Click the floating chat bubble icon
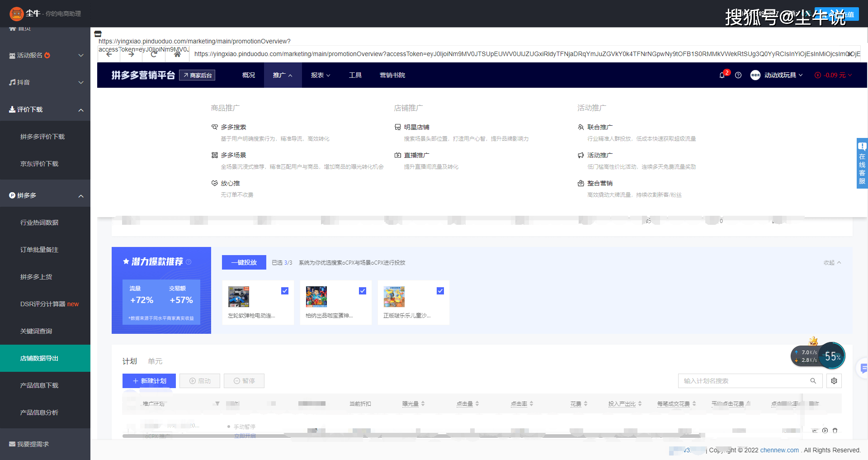This screenshot has height=460, width=868. 863,369
